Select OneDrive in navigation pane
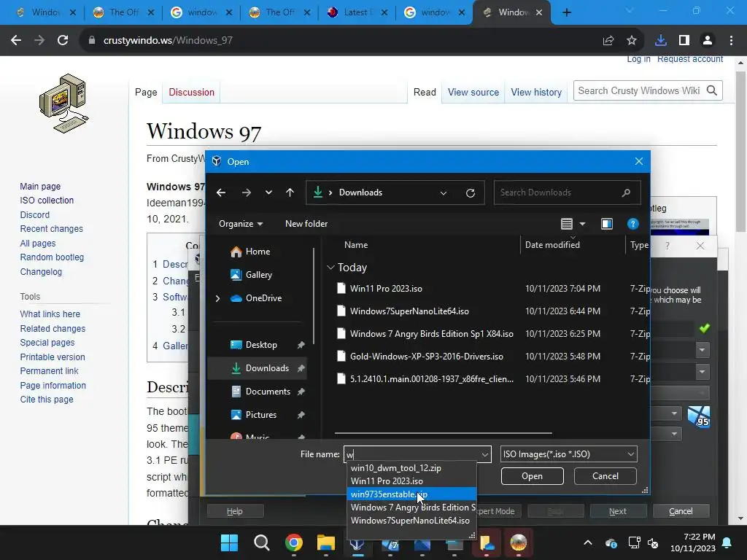 click(x=263, y=298)
